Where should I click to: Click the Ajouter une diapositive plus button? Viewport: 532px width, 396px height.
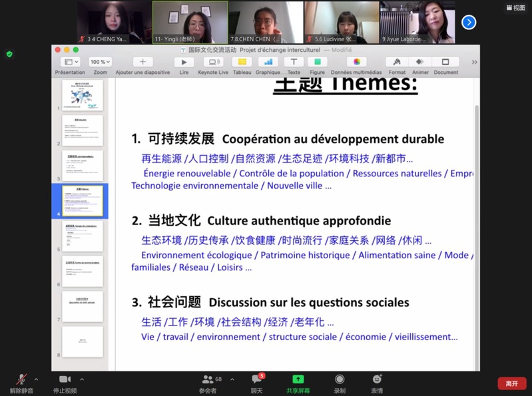click(x=142, y=62)
